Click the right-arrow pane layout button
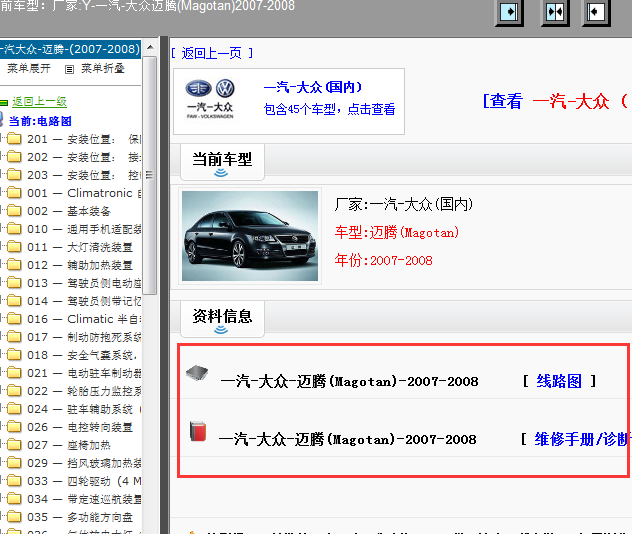The image size is (632, 534). click(x=509, y=12)
